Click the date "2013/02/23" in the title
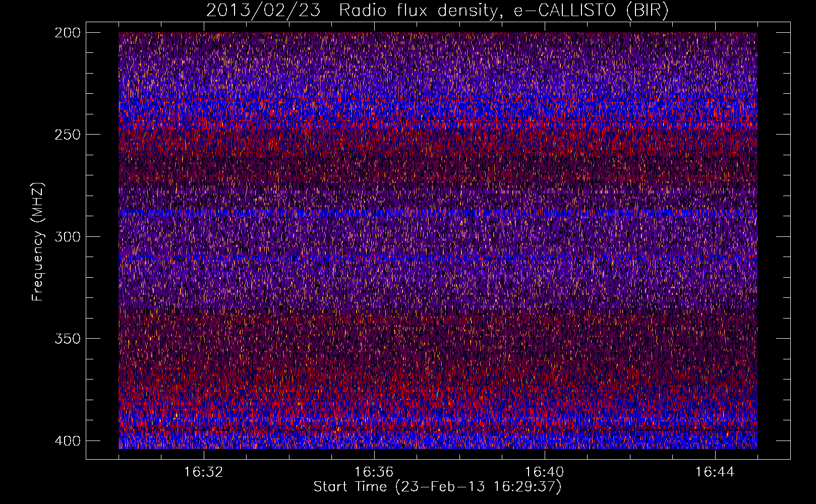The height and width of the screenshot is (504, 816). pyautogui.click(x=263, y=11)
